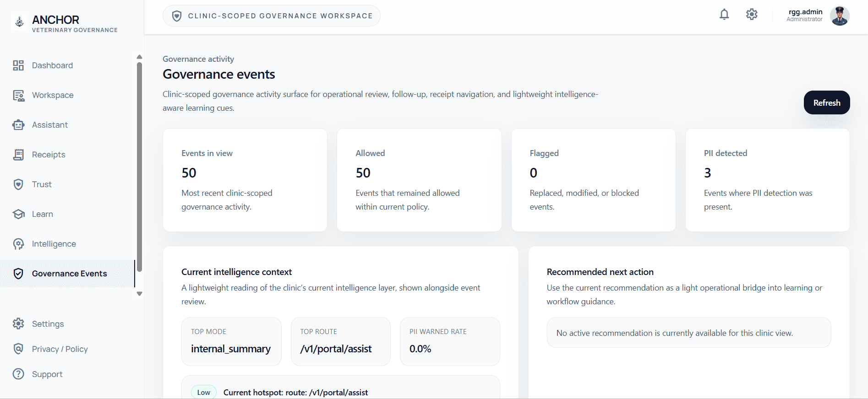The image size is (868, 399).
Task: Open Settings in the sidebar
Action: coord(67,324)
